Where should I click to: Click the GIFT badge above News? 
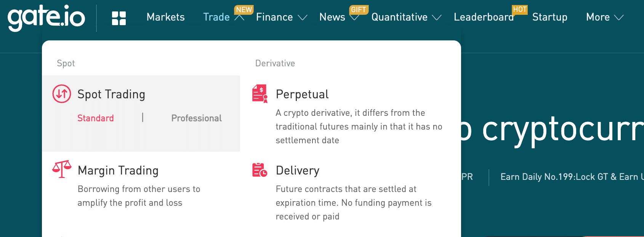pos(359,10)
